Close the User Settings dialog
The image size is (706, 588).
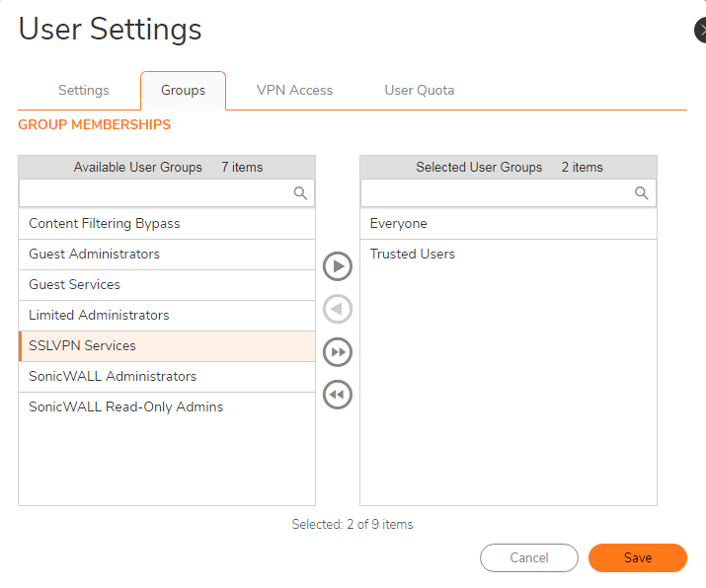[x=701, y=31]
